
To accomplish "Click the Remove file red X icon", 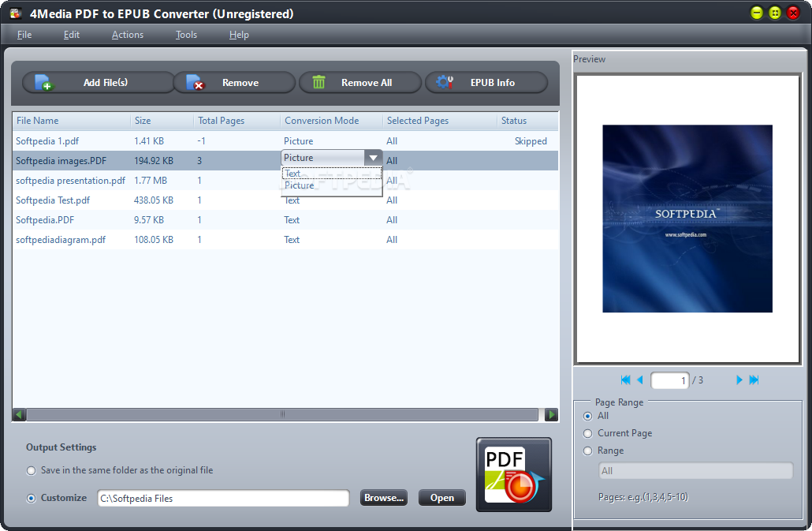I will click(196, 82).
